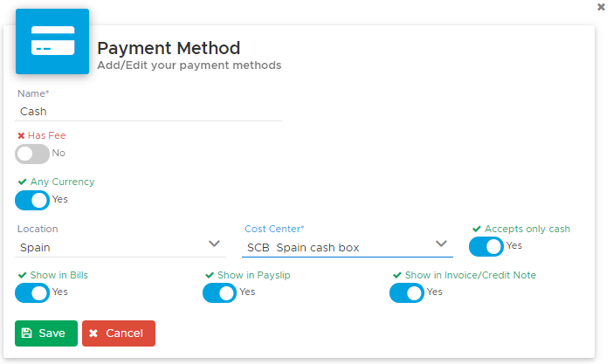Turn off Show in Invoice/Credit Note
Viewport: 613px width, 364px height.
pyautogui.click(x=407, y=293)
